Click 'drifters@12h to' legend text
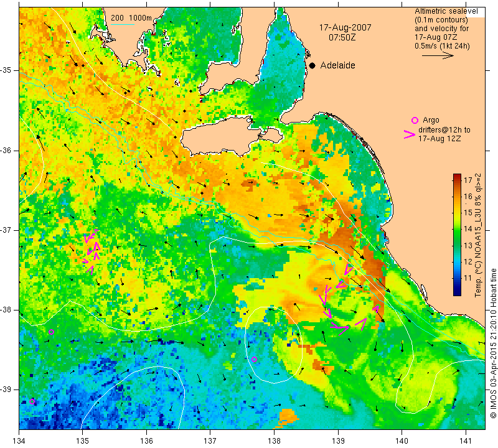 coord(444,130)
